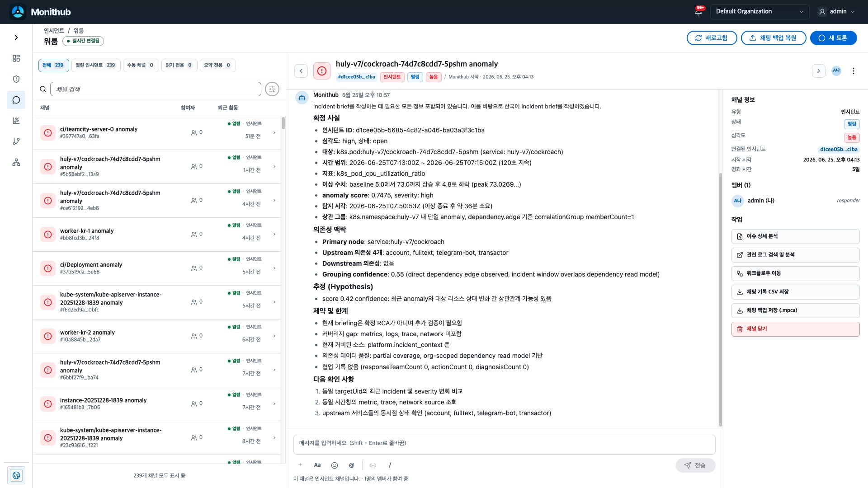Open the emoji picker in message toolbar
Viewport: 868px width, 488px height.
[335, 465]
